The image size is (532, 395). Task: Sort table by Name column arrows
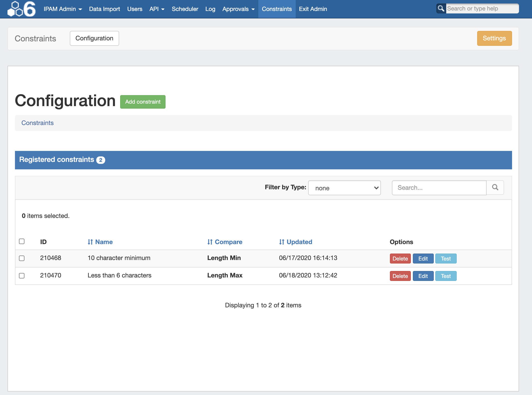click(x=90, y=242)
